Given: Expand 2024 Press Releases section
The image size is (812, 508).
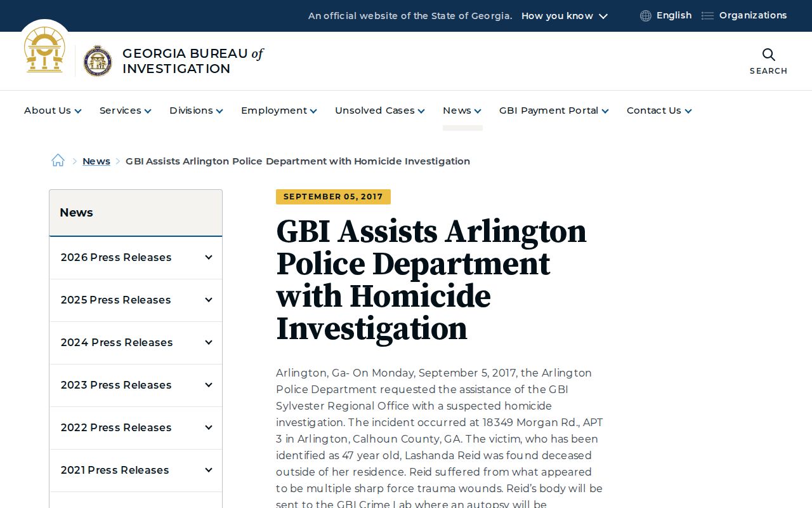Looking at the screenshot, I should (209, 343).
